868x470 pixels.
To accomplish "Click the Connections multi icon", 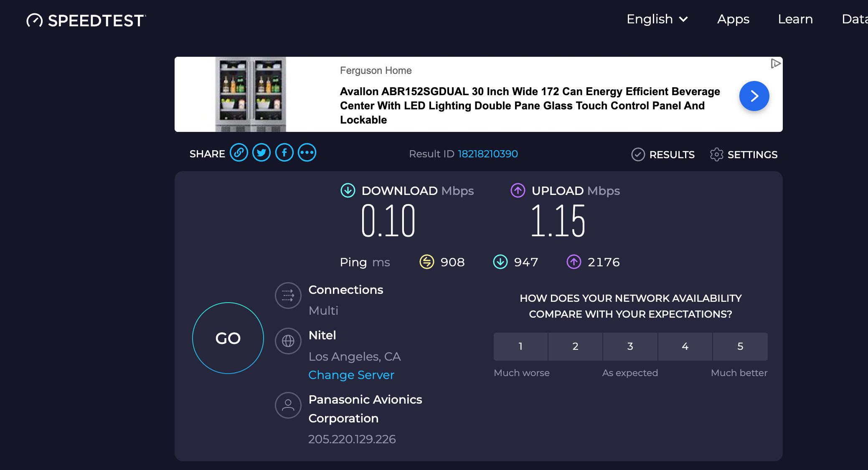I will pyautogui.click(x=288, y=296).
